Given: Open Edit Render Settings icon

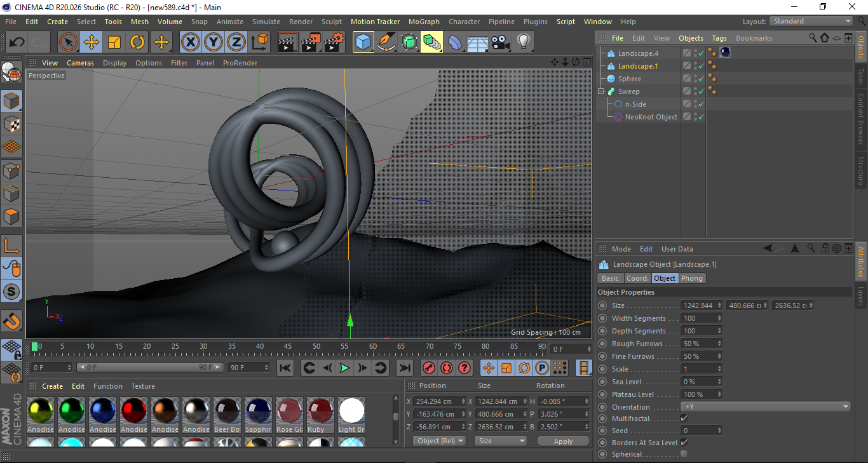Looking at the screenshot, I should [334, 43].
